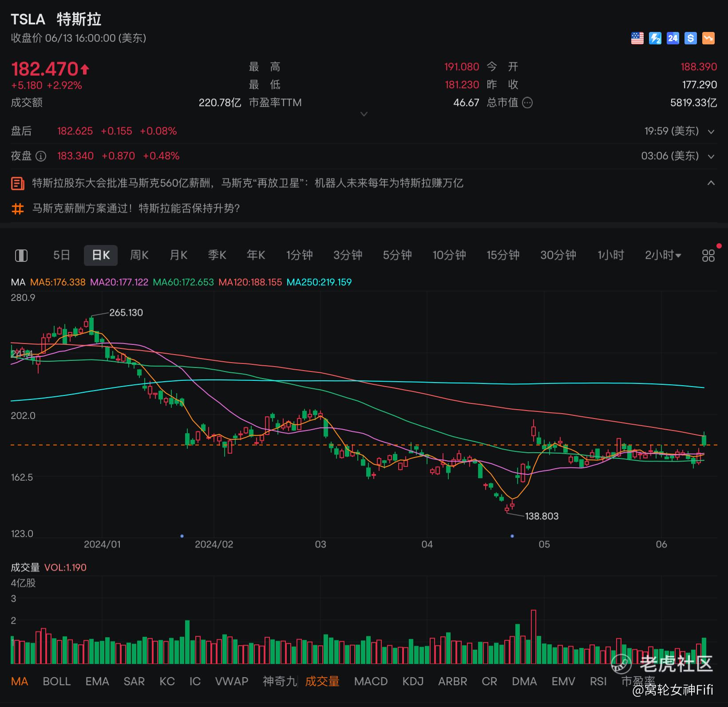The image size is (728, 707).
Task: Enable the DMA indicator
Action: pos(524,681)
